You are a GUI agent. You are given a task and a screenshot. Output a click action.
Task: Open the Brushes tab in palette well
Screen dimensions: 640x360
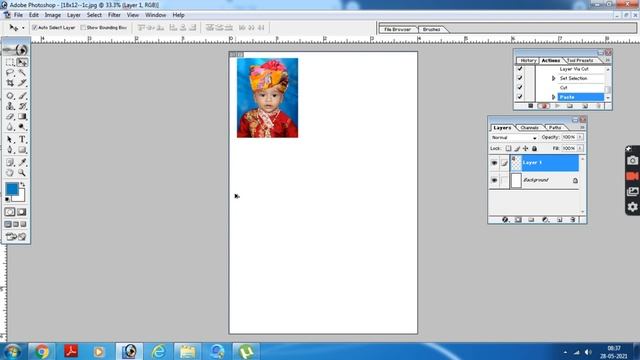431,29
